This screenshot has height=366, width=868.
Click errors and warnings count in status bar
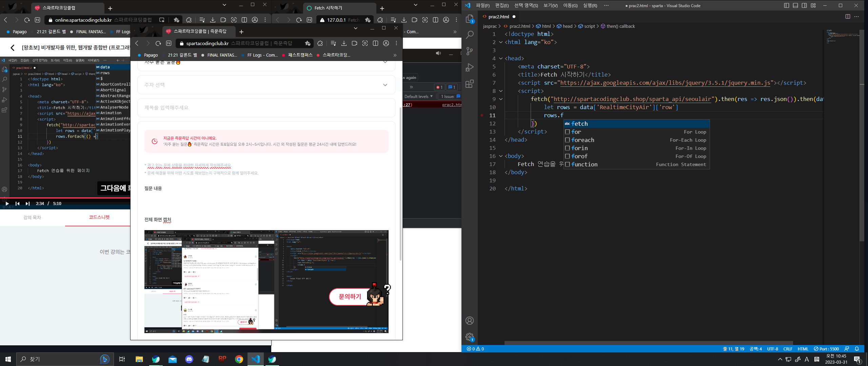coord(475,349)
